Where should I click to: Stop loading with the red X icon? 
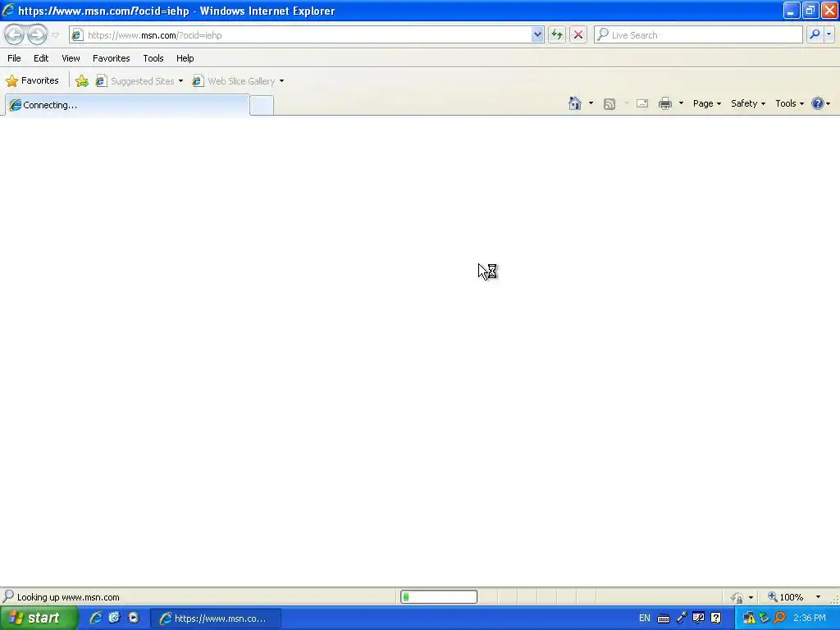[578, 34]
